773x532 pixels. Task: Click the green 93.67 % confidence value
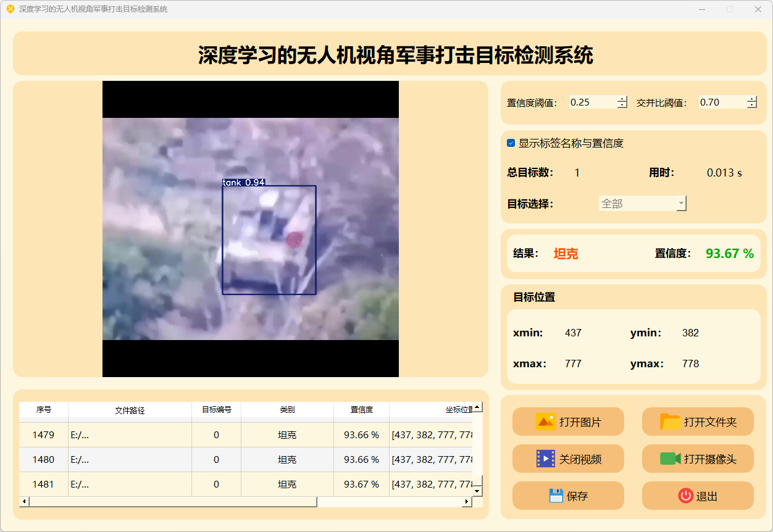click(x=730, y=254)
